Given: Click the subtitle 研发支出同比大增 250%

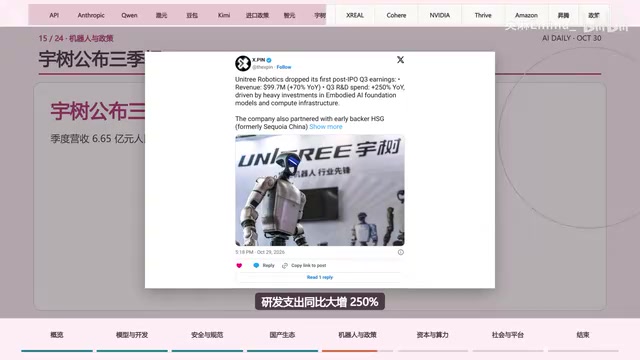Looking at the screenshot, I should pos(320,302).
